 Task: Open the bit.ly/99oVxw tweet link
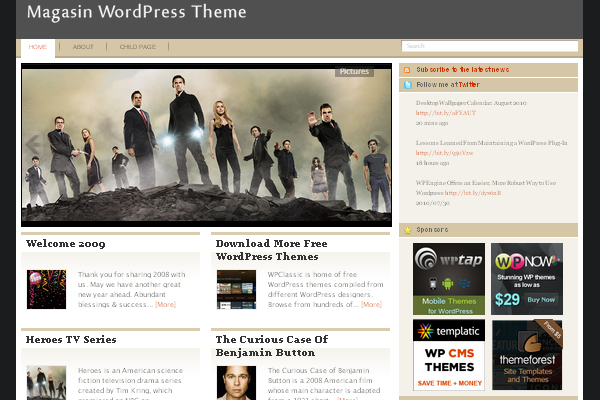click(445, 153)
